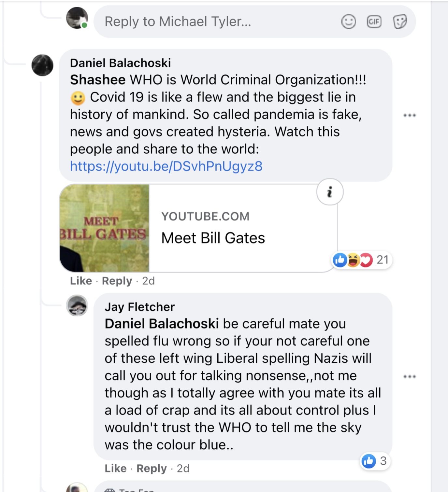The image size is (448, 492).
Task: Reply to Daniel Balachoski's comment
Action: [117, 281]
